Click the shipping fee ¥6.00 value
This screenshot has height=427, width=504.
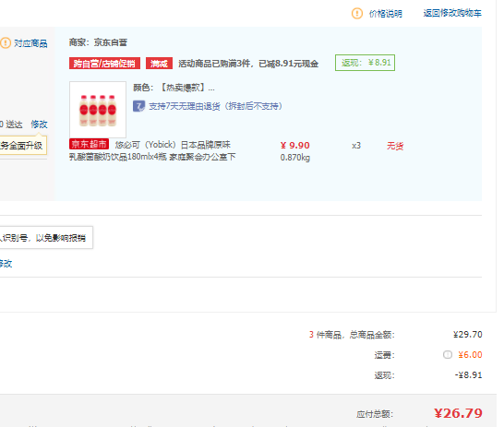point(470,355)
